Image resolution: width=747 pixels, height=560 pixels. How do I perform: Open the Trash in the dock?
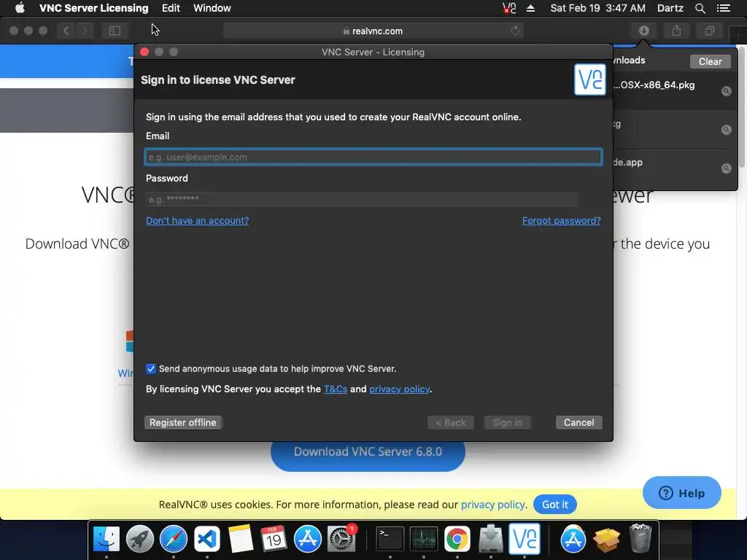640,539
